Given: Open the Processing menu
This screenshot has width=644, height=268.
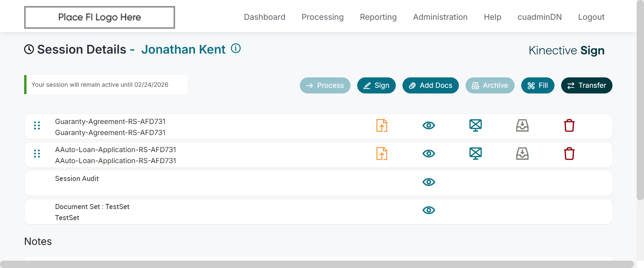Looking at the screenshot, I should click(322, 17).
